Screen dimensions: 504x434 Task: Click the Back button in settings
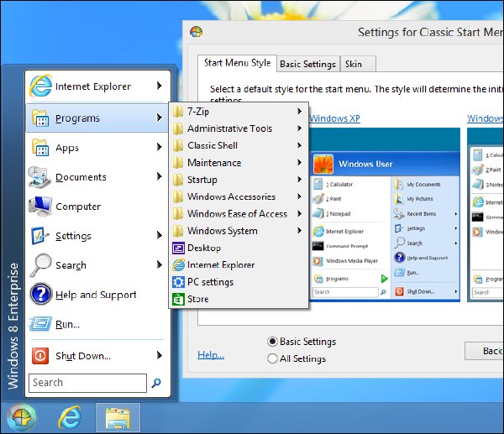click(485, 351)
